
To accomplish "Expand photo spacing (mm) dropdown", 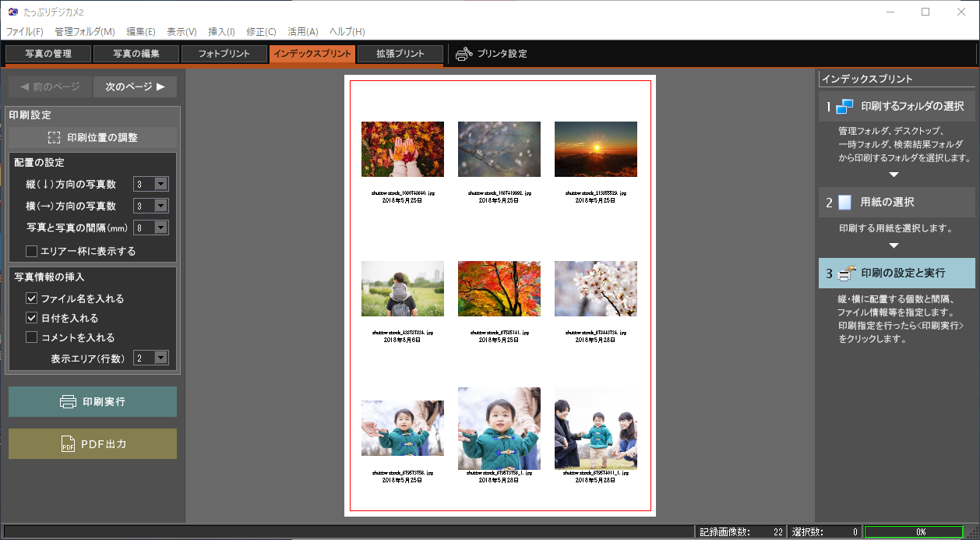I will point(160,228).
